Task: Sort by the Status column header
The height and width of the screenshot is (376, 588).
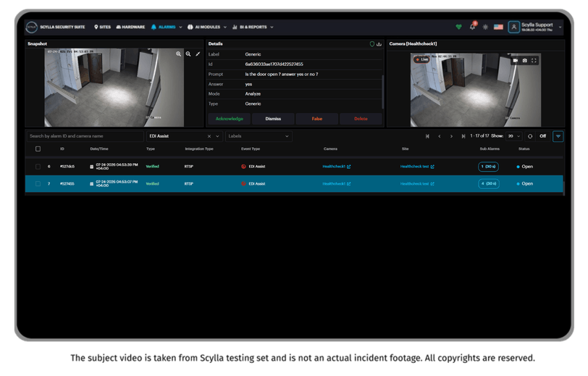Action: point(524,149)
